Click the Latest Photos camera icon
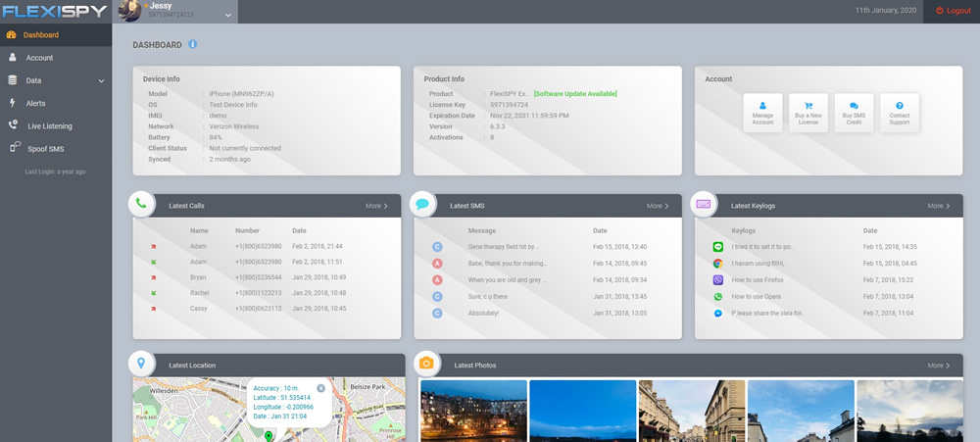The height and width of the screenshot is (442, 980). click(x=426, y=364)
